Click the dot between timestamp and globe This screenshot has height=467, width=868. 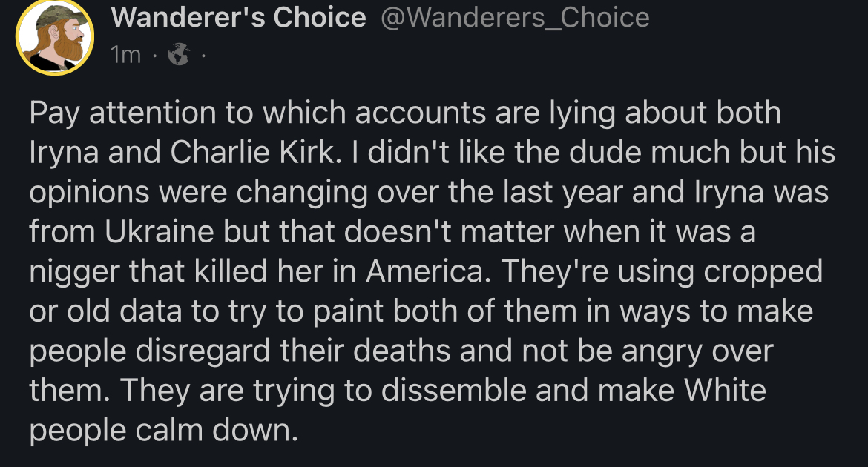[x=154, y=54]
